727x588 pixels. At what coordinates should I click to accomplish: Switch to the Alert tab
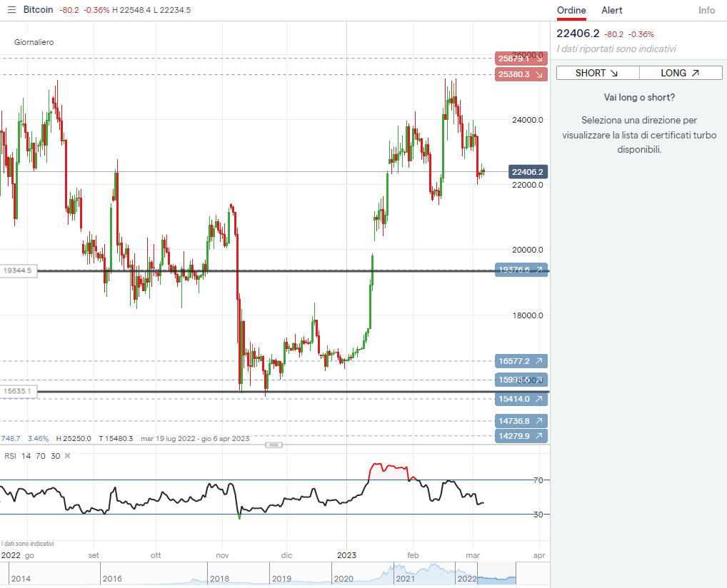[x=611, y=10]
